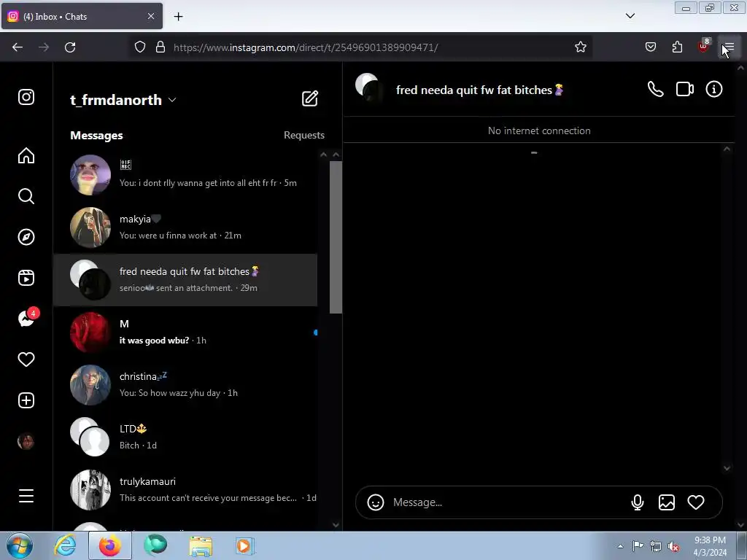Show hidden system tray icons arrow

[x=620, y=546]
